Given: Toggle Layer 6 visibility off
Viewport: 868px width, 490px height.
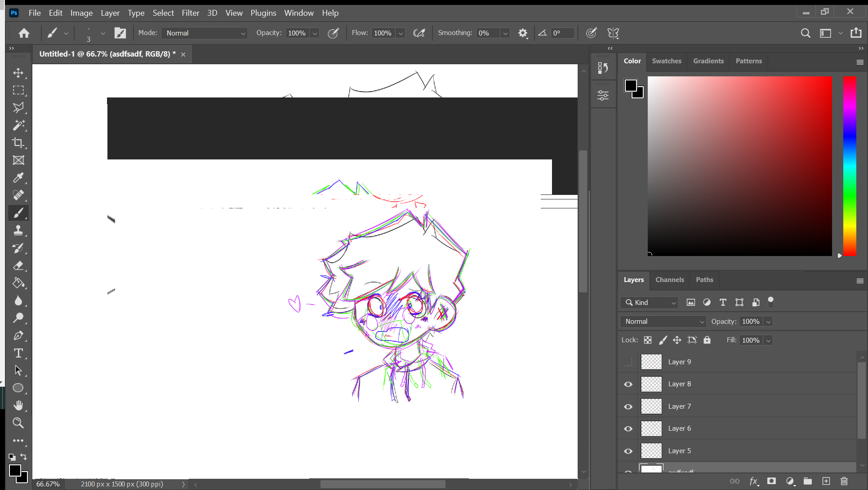Looking at the screenshot, I should (628, 428).
